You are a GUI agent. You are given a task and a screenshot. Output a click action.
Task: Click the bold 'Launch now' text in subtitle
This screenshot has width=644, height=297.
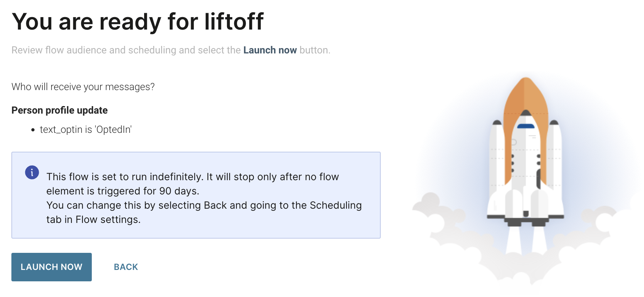click(270, 50)
